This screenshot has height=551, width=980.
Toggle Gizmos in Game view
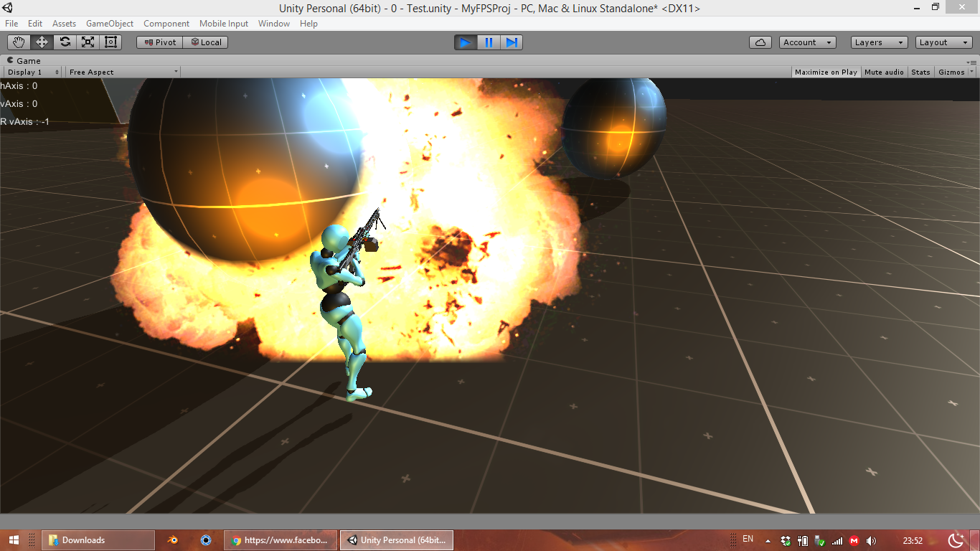951,72
